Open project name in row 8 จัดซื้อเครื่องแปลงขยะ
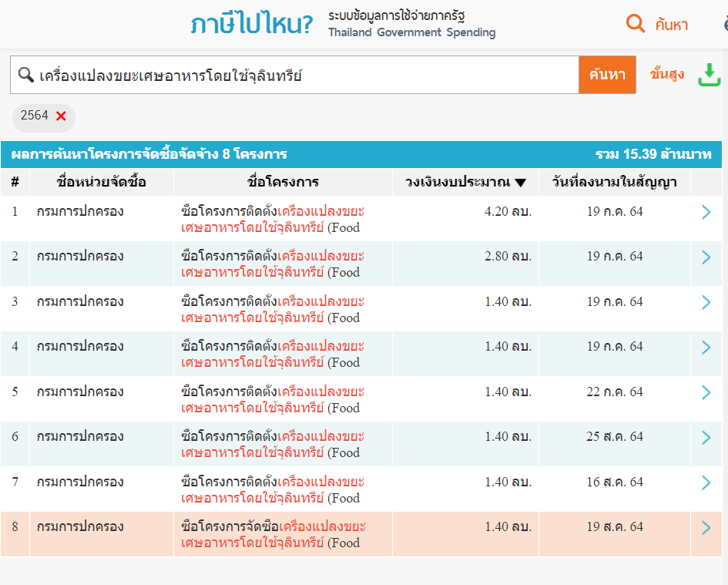728x585 pixels. 273,534
